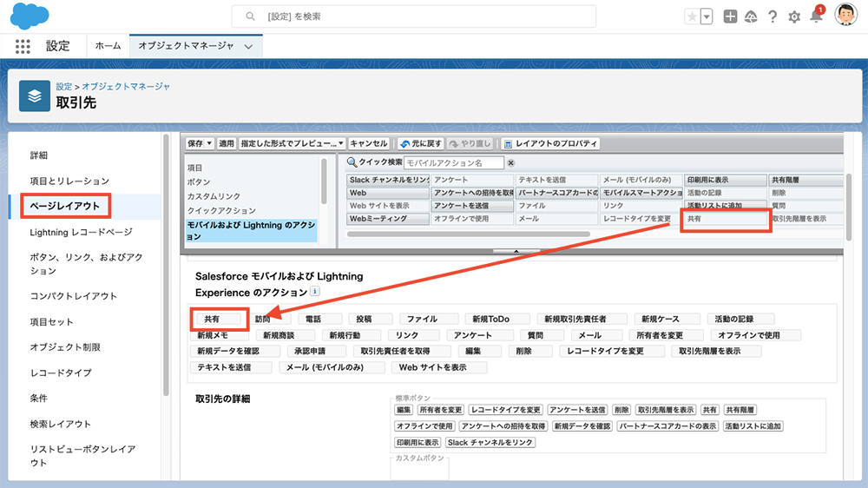The height and width of the screenshot is (488, 868).
Task: Select Slack チャンネルをリンク palette item
Action: [388, 180]
